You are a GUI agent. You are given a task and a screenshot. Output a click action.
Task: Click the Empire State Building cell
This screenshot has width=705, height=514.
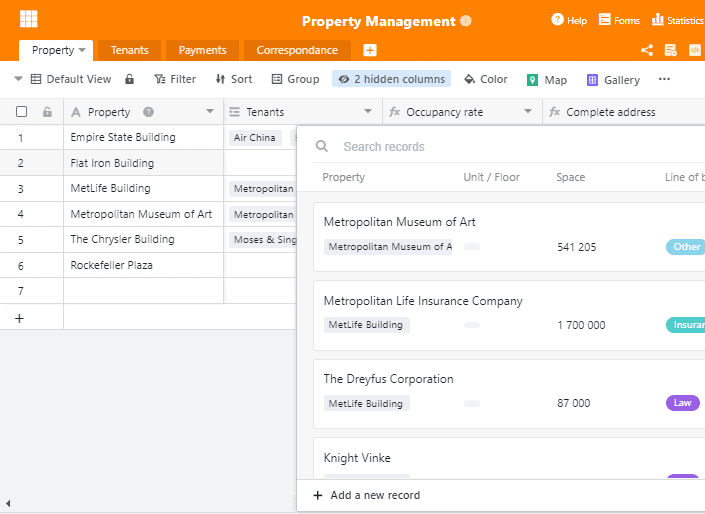(143, 138)
